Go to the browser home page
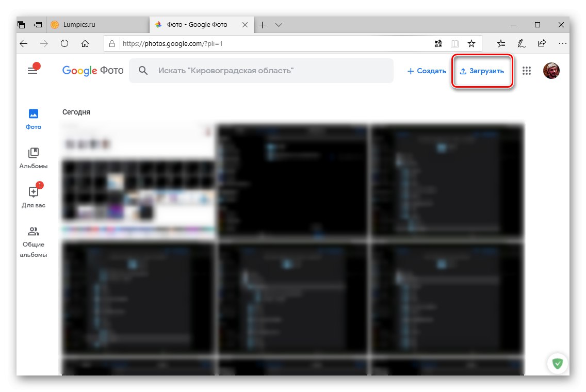Image resolution: width=586 pixels, height=392 pixels. [x=85, y=44]
